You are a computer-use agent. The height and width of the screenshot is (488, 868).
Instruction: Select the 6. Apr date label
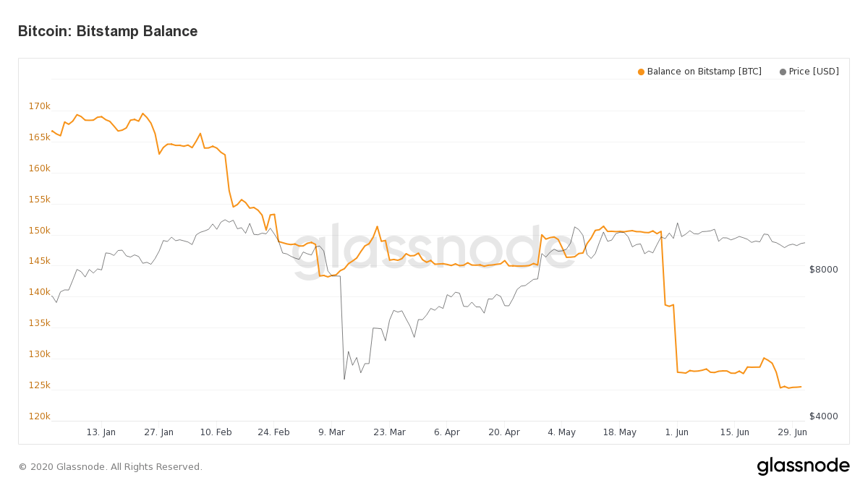pos(446,432)
